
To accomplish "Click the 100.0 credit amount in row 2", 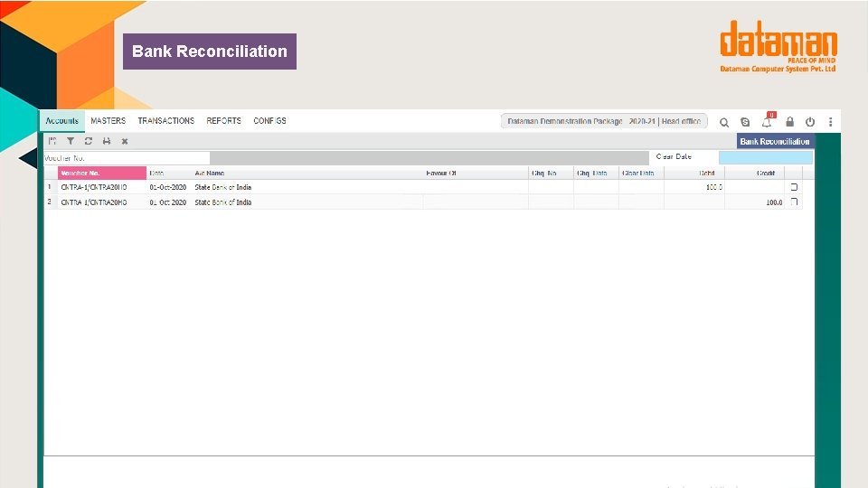I will tap(774, 202).
